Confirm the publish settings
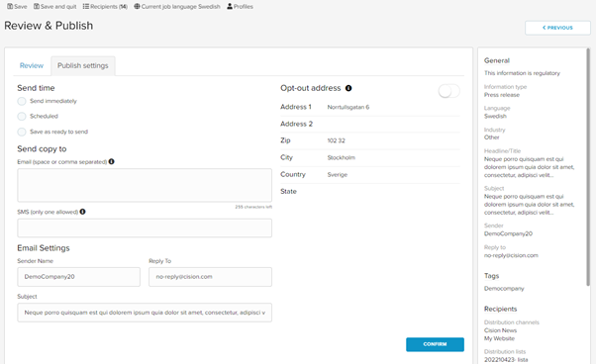 coord(435,344)
